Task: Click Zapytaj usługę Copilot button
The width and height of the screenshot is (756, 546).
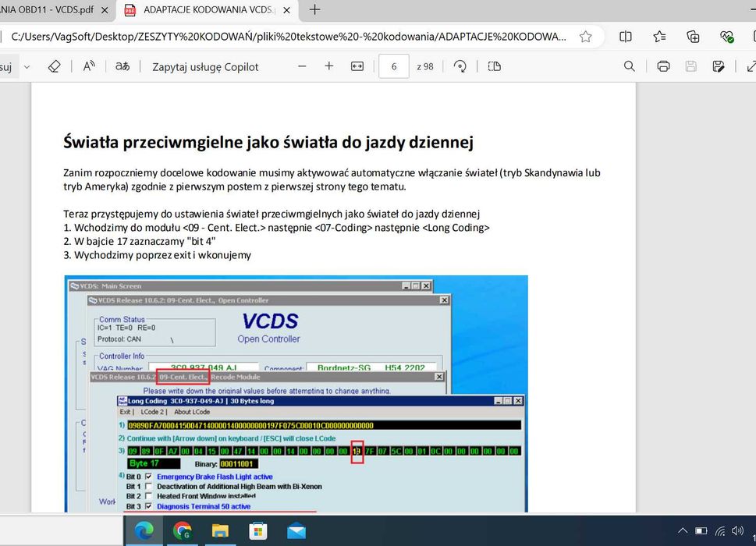Action: click(x=205, y=67)
